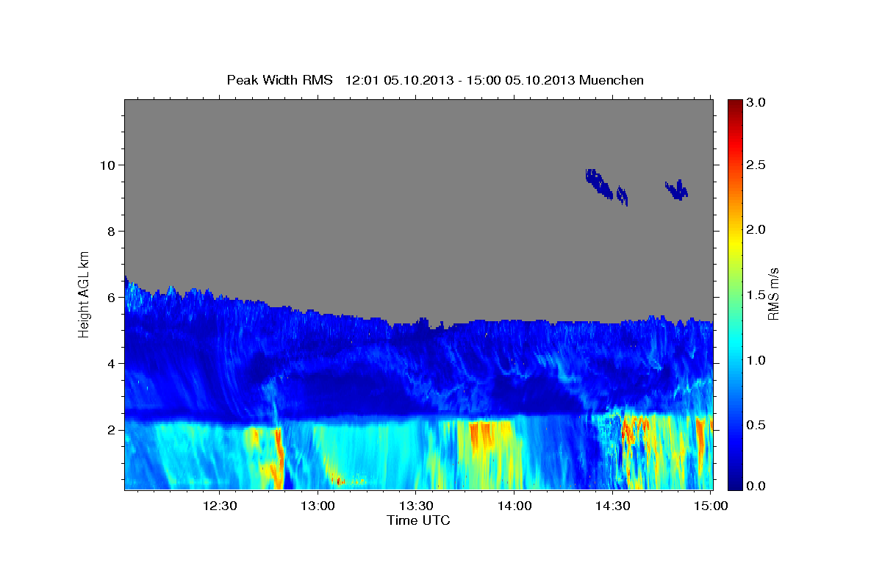Click the 'RMS m/s' colorbar label
Image resolution: width=882 pixels, height=588 pixels.
[x=772, y=294]
